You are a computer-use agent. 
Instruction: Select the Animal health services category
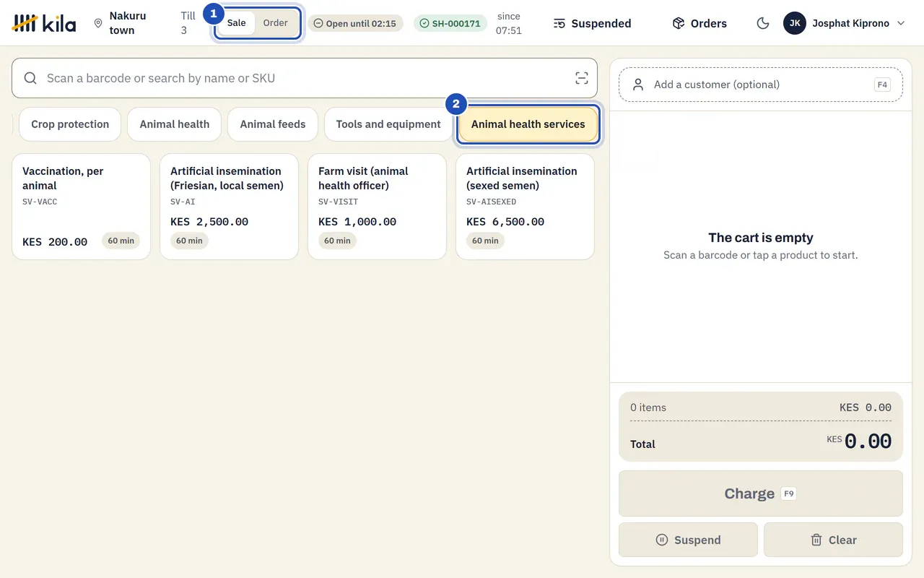pyautogui.click(x=528, y=124)
